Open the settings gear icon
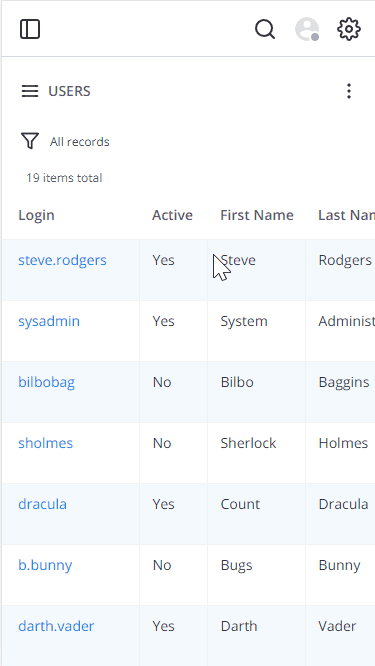375x666 pixels. pyautogui.click(x=349, y=29)
